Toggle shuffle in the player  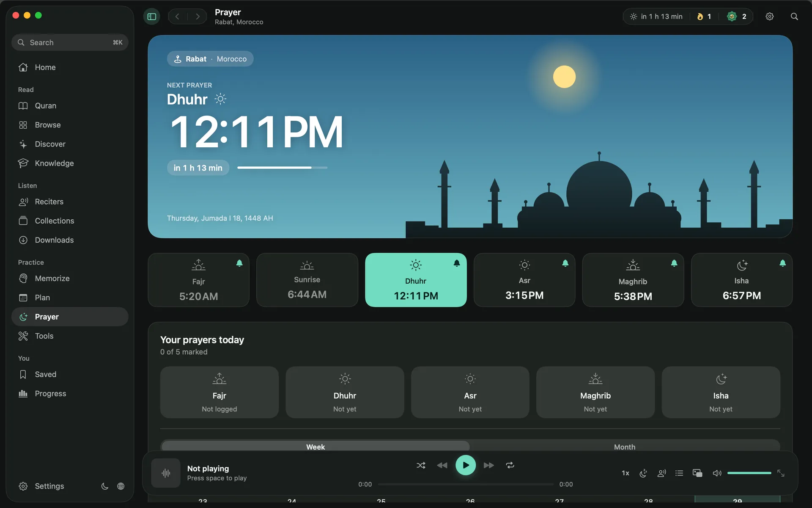point(421,465)
